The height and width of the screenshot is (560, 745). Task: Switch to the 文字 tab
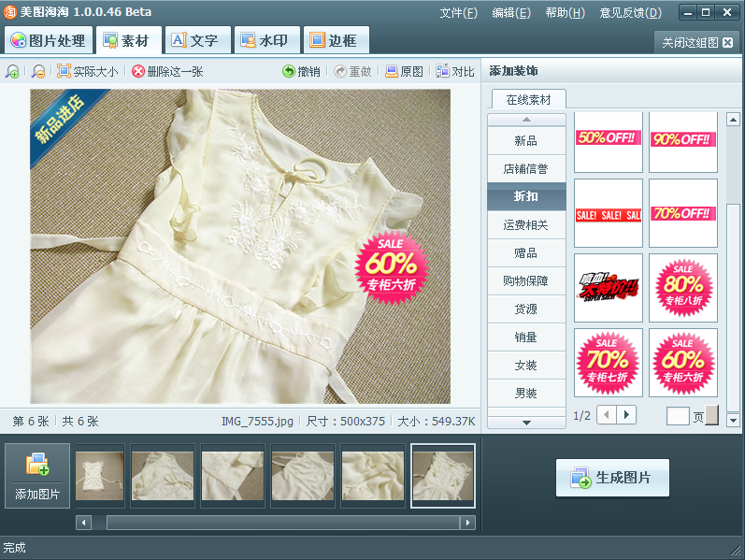197,40
